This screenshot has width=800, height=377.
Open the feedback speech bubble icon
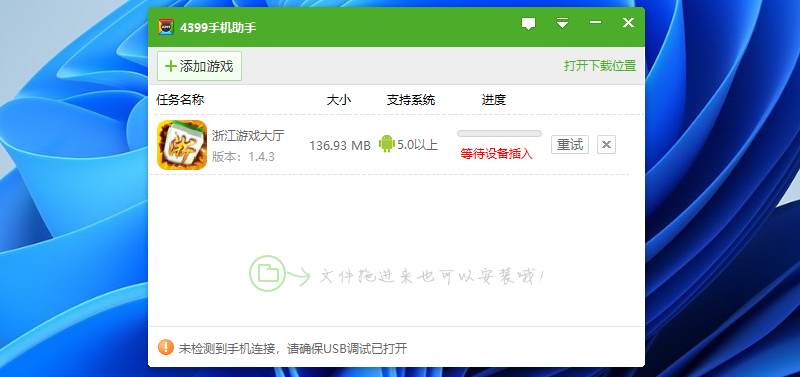pos(529,23)
